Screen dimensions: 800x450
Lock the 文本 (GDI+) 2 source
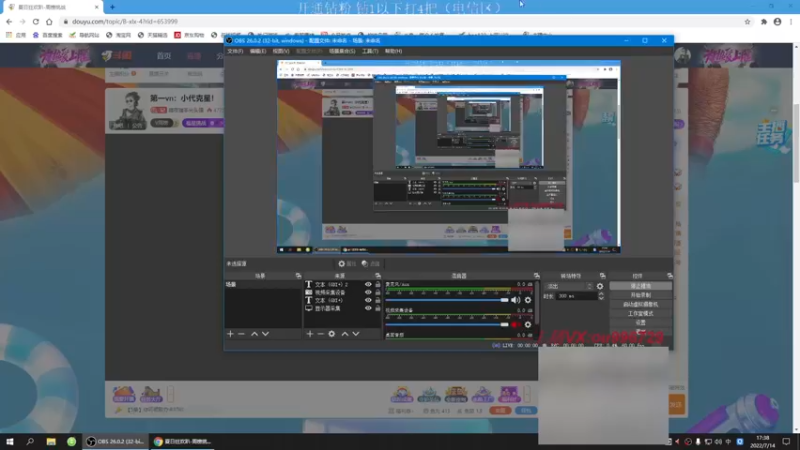tap(378, 284)
